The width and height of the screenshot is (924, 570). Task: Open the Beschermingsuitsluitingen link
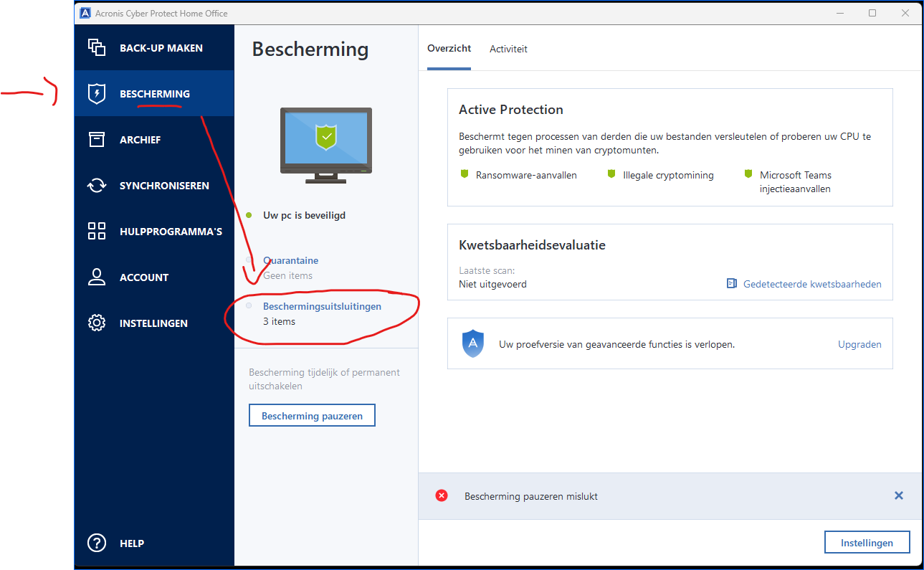[x=322, y=306]
